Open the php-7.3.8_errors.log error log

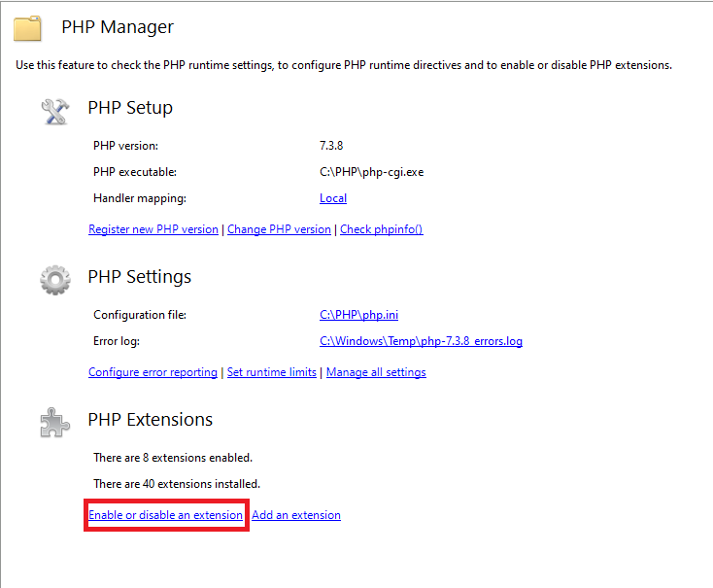[x=421, y=341]
